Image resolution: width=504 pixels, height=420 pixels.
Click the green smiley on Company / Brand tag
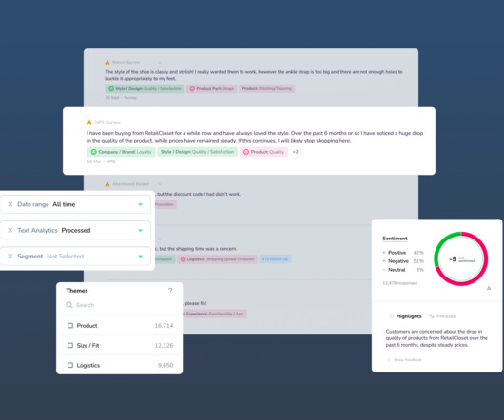click(93, 152)
